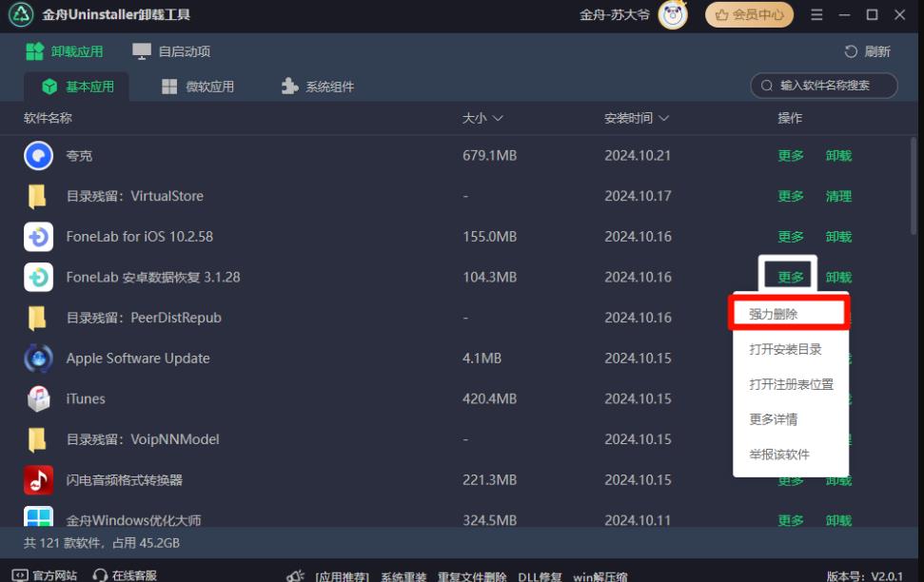
Task: Select the PeerDistRepub folder icon
Action: (37, 318)
